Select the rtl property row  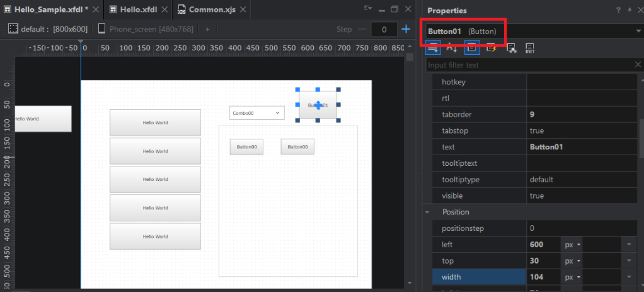534,98
